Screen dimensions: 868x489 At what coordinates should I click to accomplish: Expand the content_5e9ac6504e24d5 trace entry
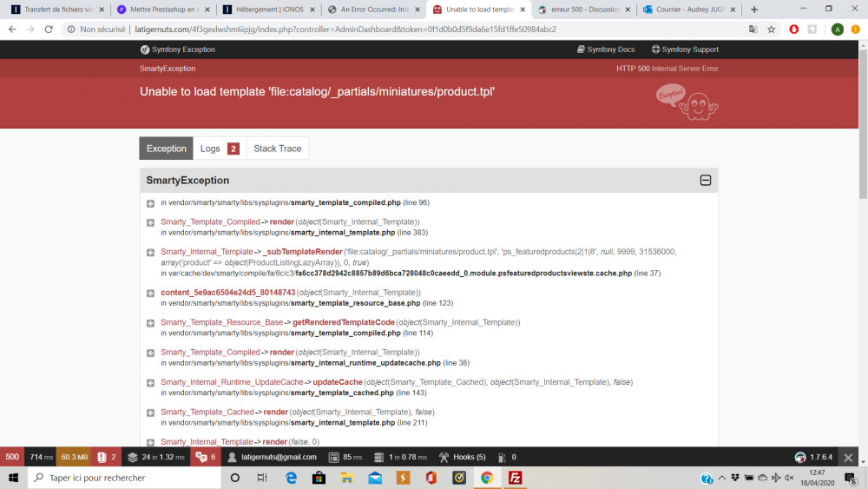click(x=150, y=293)
